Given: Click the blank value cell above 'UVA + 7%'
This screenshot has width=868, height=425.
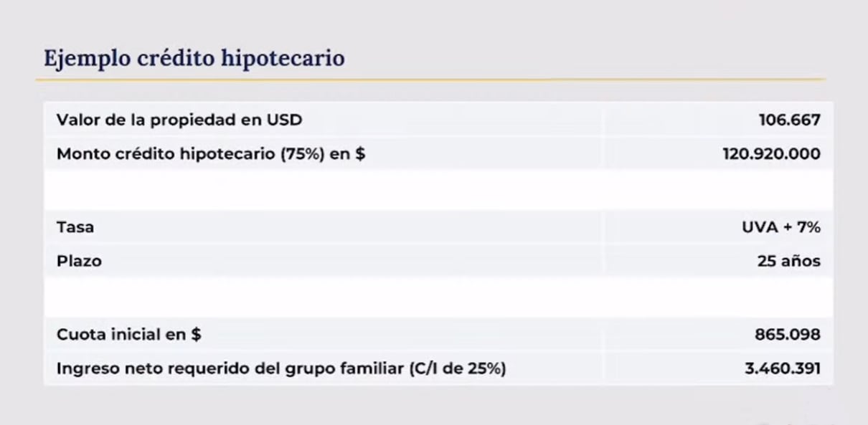Looking at the screenshot, I should point(719,190).
